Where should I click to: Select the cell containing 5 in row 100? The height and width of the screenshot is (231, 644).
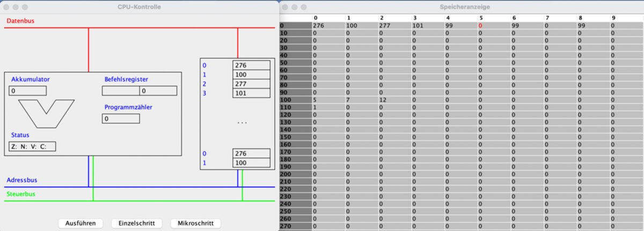point(328,100)
